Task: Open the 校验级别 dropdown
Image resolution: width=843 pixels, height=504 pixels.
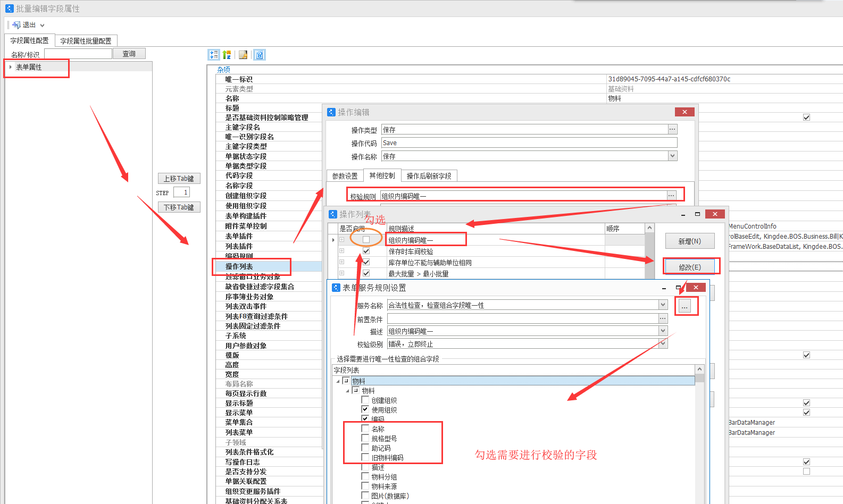Action: pyautogui.click(x=663, y=344)
